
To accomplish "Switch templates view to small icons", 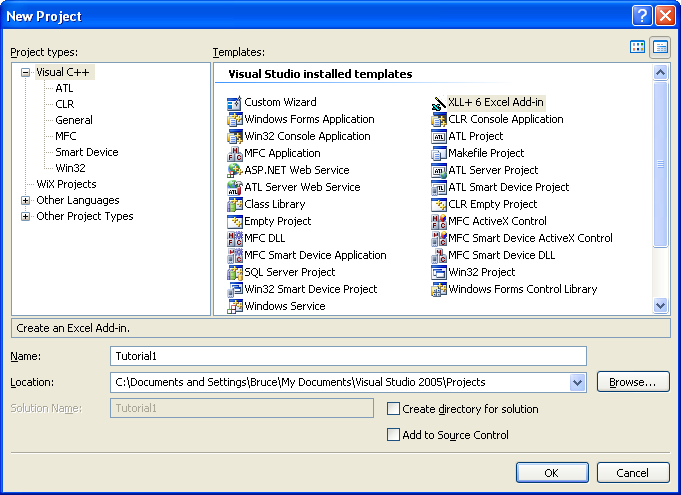I will click(660, 47).
